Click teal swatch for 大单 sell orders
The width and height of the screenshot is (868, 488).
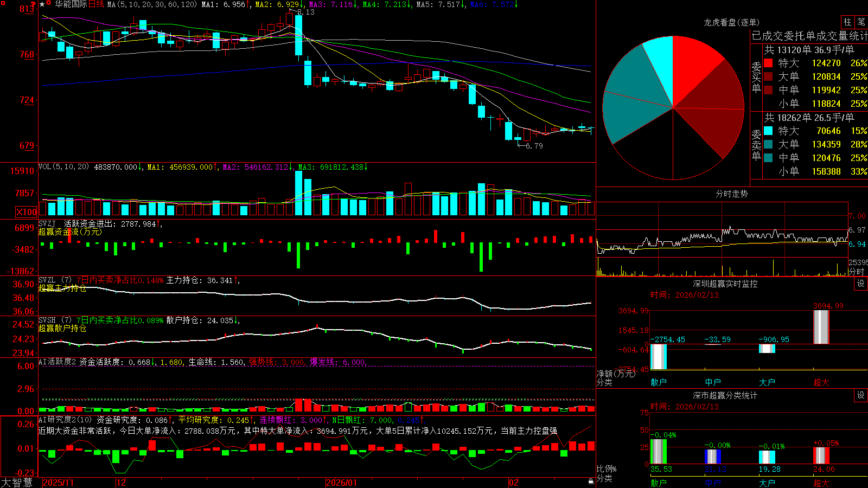pos(768,144)
